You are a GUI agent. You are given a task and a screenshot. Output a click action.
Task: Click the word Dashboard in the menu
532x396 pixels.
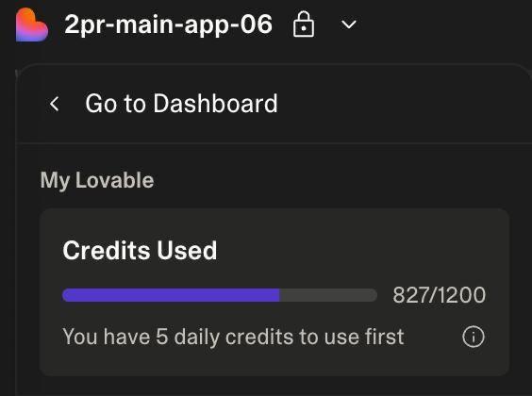pos(215,104)
